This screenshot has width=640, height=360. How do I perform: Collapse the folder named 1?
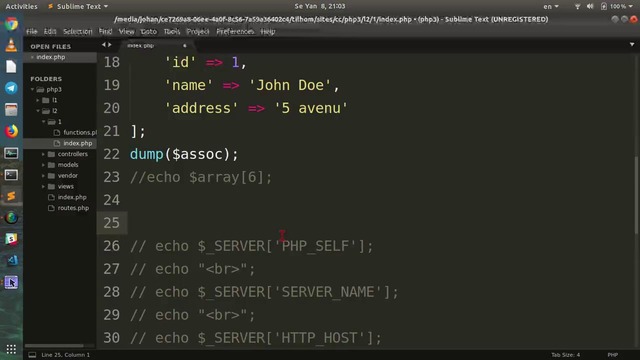pos(43,122)
